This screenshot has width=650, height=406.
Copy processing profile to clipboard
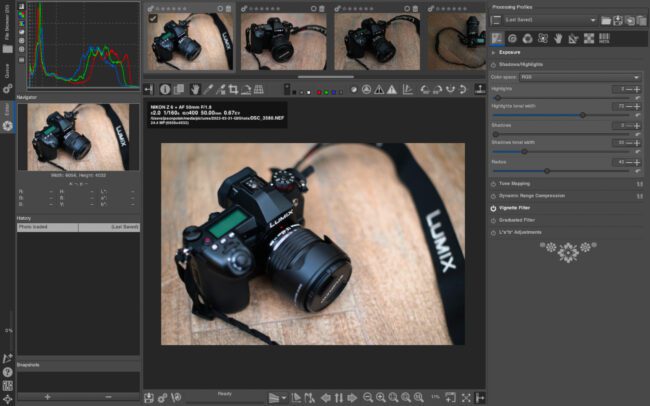click(630, 20)
